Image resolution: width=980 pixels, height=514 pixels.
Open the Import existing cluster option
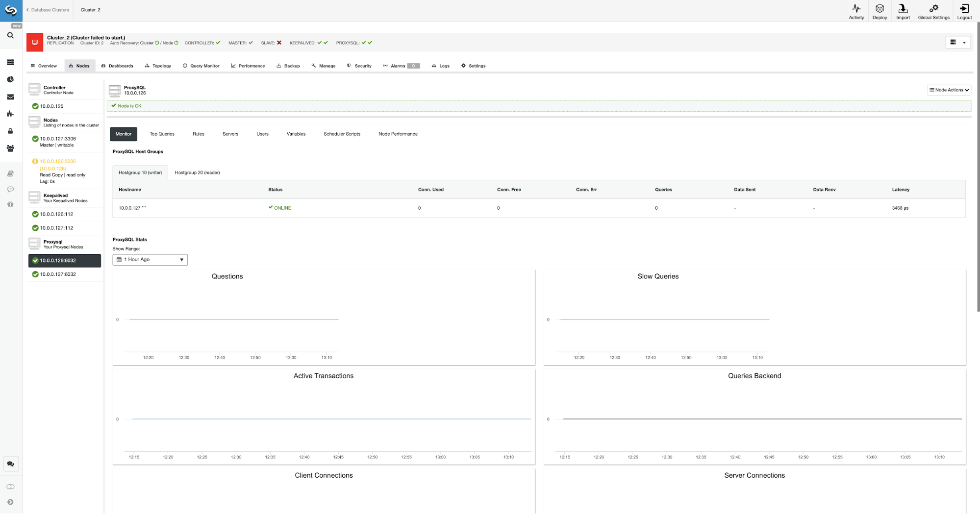click(x=903, y=11)
